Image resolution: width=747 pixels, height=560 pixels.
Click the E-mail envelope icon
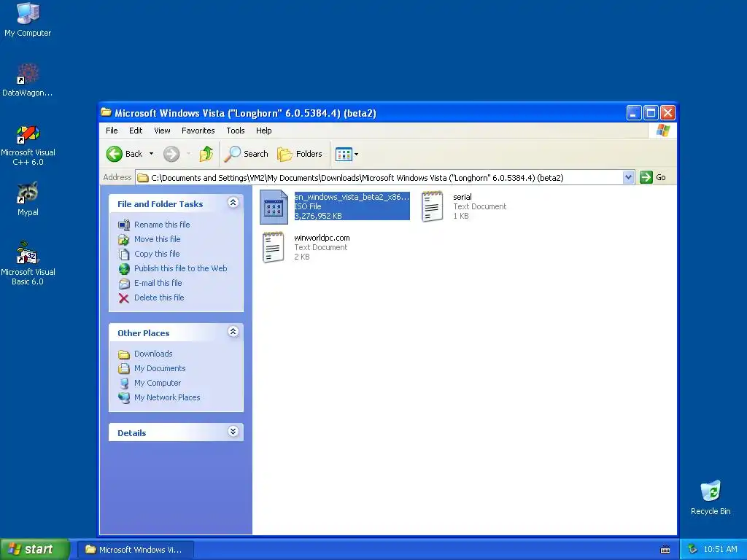124,284
